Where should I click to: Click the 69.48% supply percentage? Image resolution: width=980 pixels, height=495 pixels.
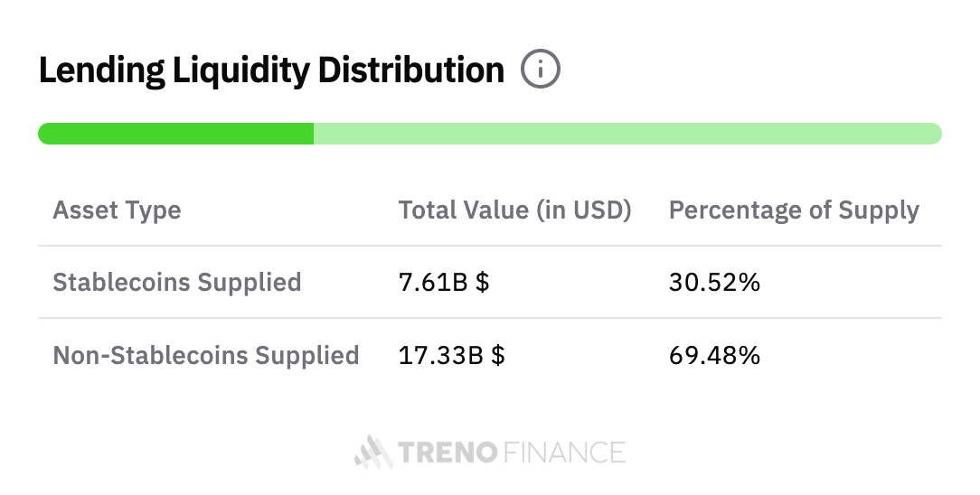[x=714, y=355]
